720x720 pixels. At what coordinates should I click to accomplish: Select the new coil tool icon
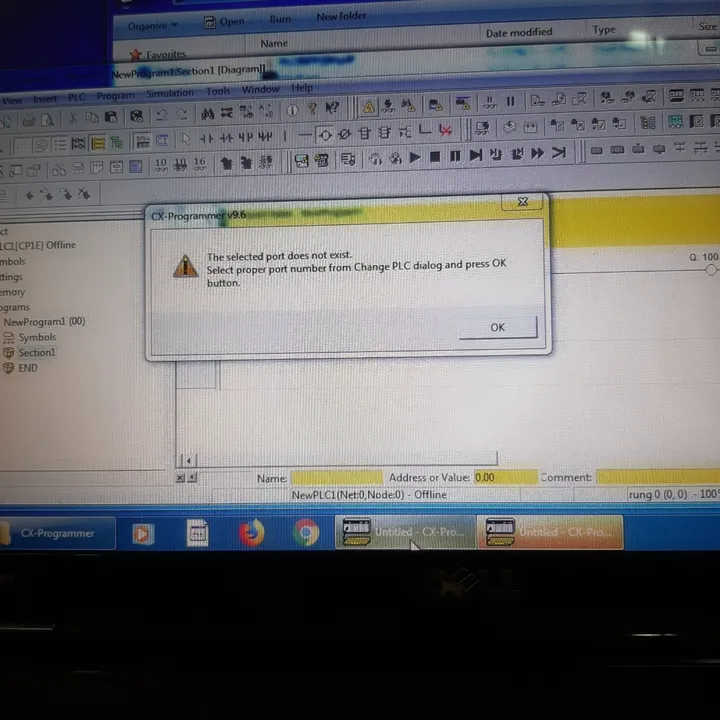click(325, 135)
